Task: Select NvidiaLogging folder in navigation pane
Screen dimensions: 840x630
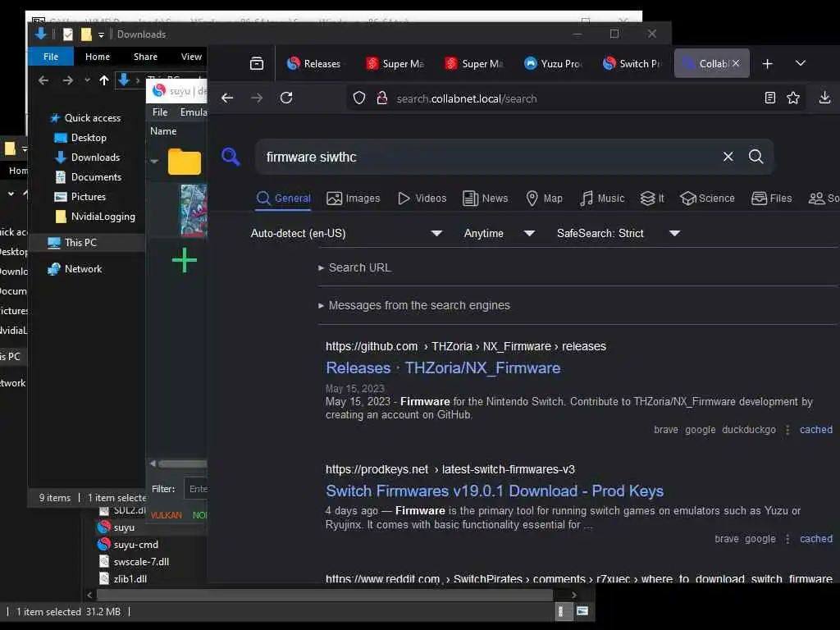Action: coord(95,217)
